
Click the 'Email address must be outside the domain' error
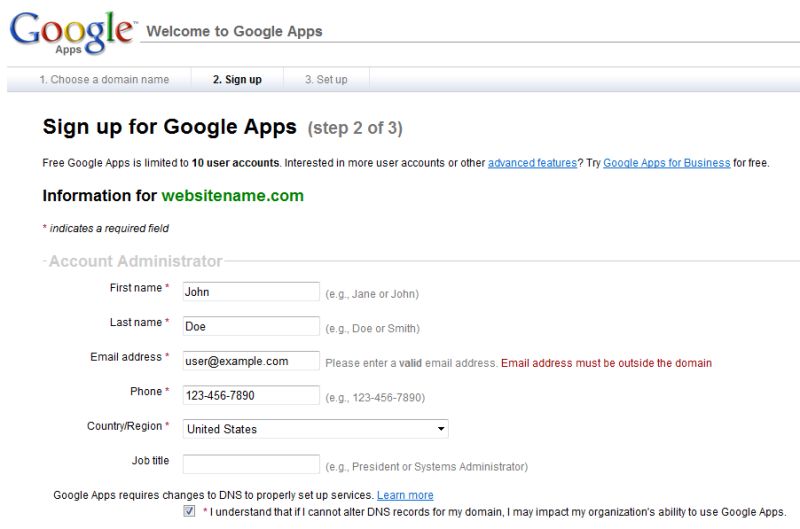606,363
